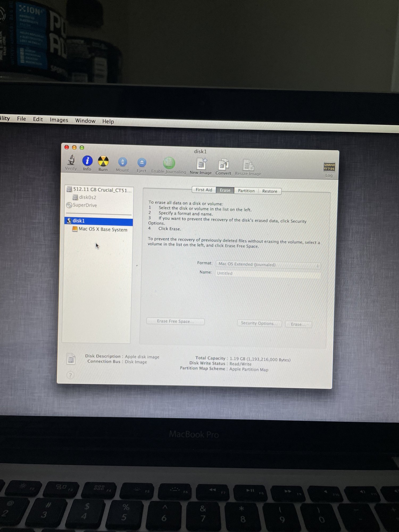Click the Connection Bus Disk Image text
This screenshot has width=399, height=532.
click(136, 362)
